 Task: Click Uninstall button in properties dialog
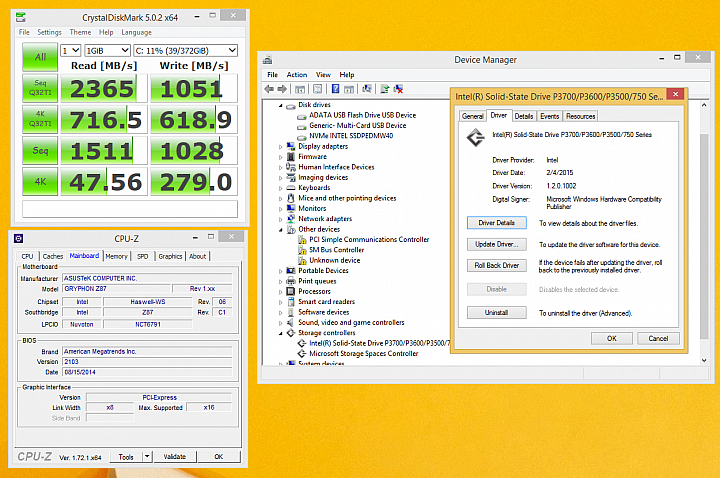(496, 313)
